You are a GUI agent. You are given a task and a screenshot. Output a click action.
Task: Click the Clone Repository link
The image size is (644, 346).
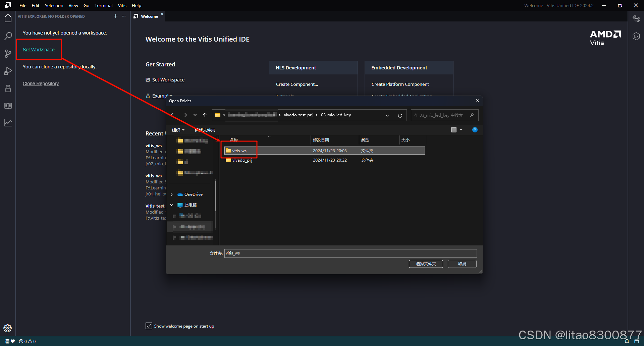pos(41,83)
